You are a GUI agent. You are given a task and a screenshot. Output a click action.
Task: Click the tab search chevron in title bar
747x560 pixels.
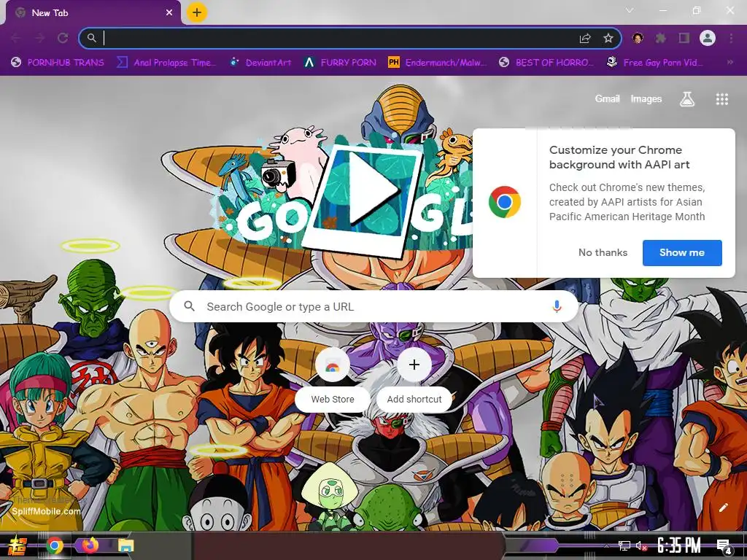(630, 10)
